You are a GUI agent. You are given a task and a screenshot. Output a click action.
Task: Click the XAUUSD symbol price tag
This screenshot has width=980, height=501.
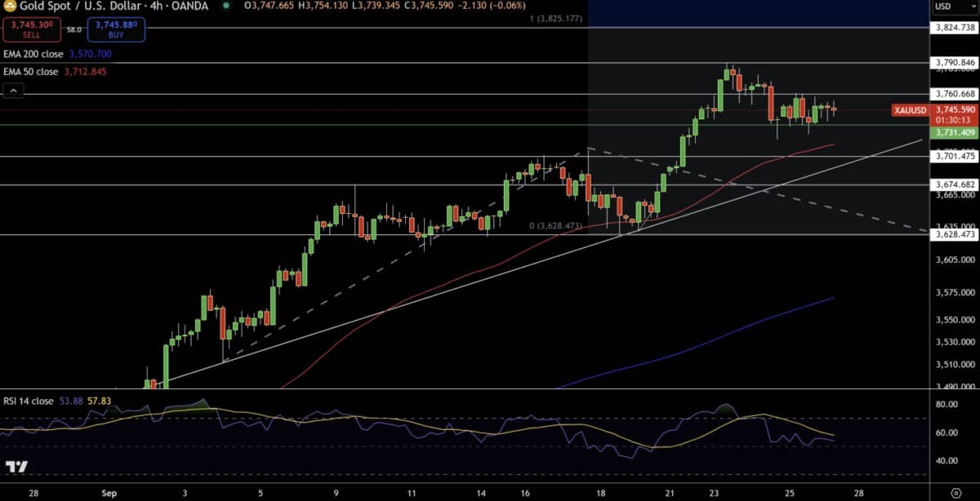point(910,109)
